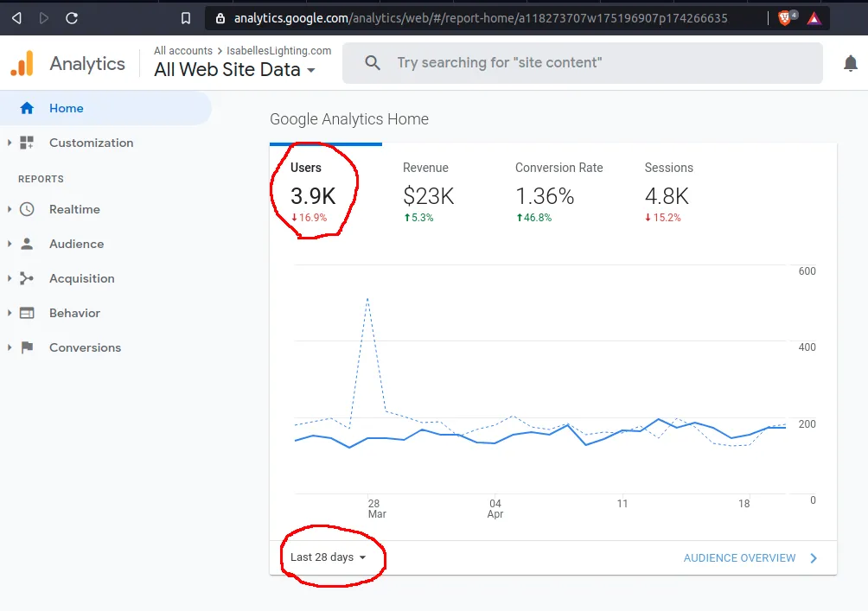Image resolution: width=868 pixels, height=611 pixels.
Task: Show the Conversion Rate metric chart
Action: point(558,192)
